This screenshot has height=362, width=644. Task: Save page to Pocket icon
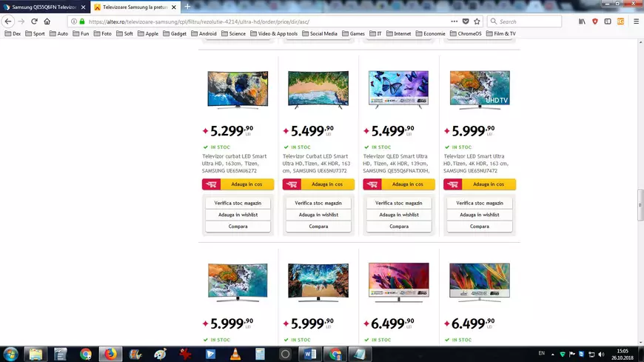pyautogui.click(x=466, y=21)
